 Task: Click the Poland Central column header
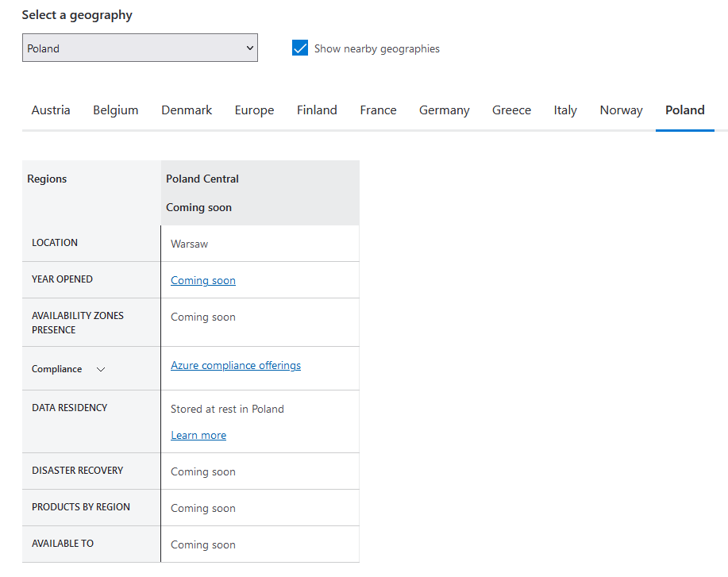(x=260, y=193)
